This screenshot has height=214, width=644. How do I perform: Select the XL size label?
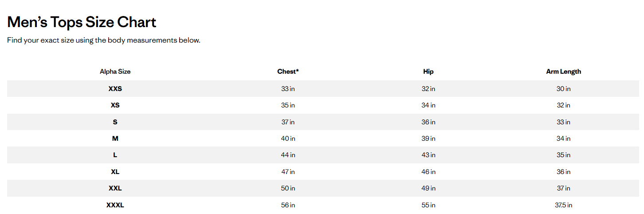[115, 172]
